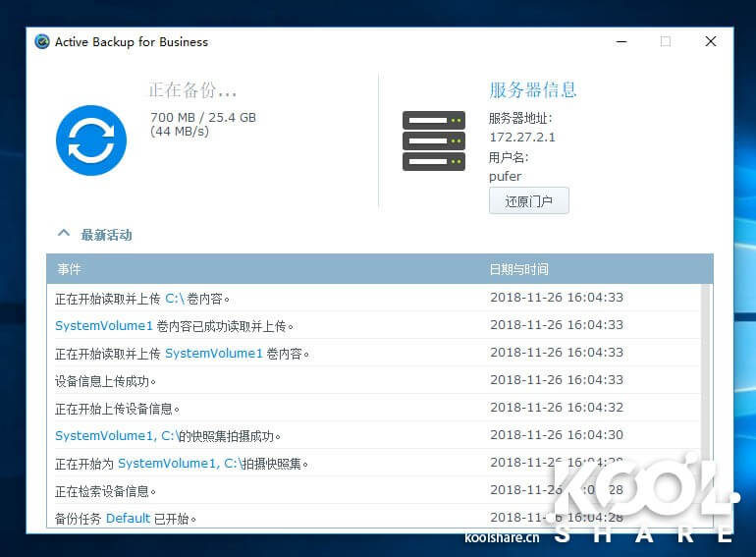Select the 正在检索设备信息 event row

(x=106, y=491)
